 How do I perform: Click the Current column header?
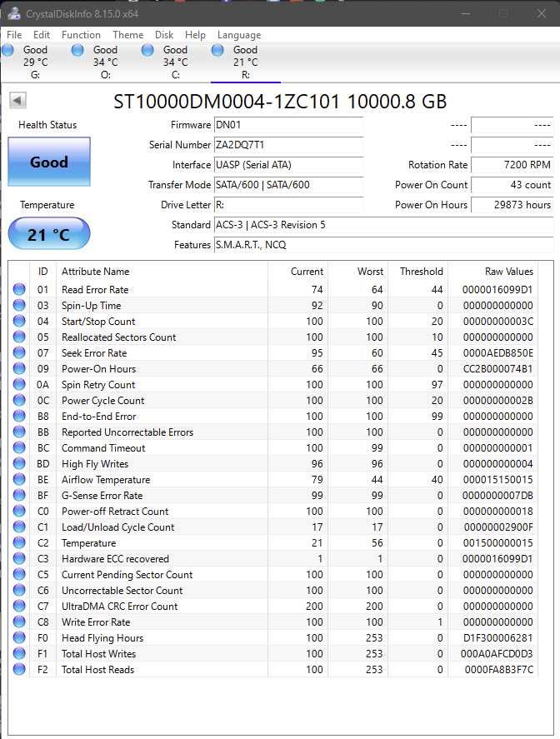pyautogui.click(x=297, y=272)
